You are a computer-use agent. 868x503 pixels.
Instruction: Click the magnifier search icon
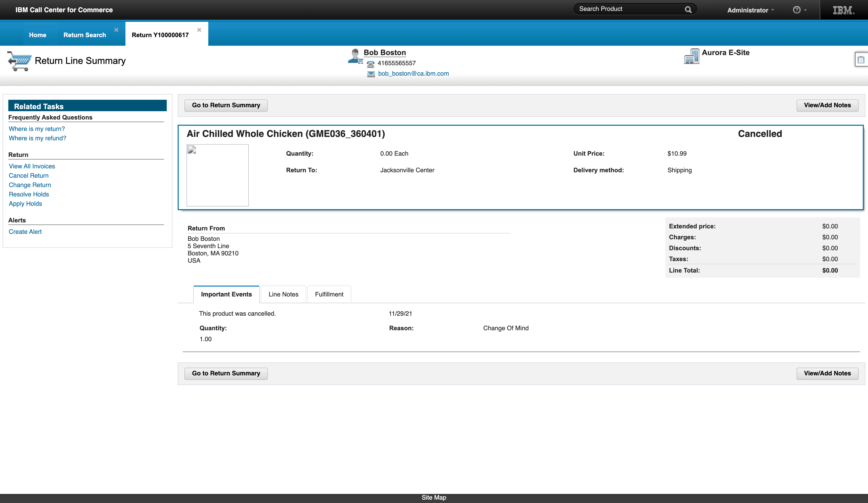(x=688, y=10)
